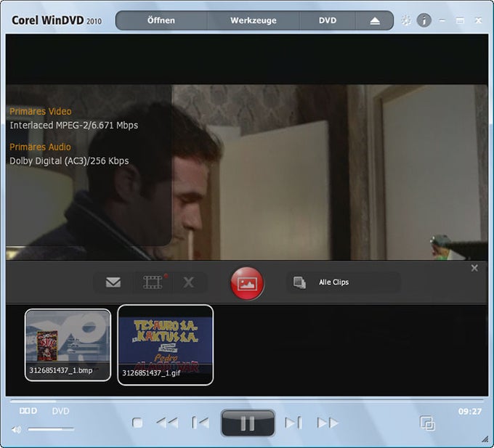Rewind the video
The image size is (494, 448).
point(167,423)
